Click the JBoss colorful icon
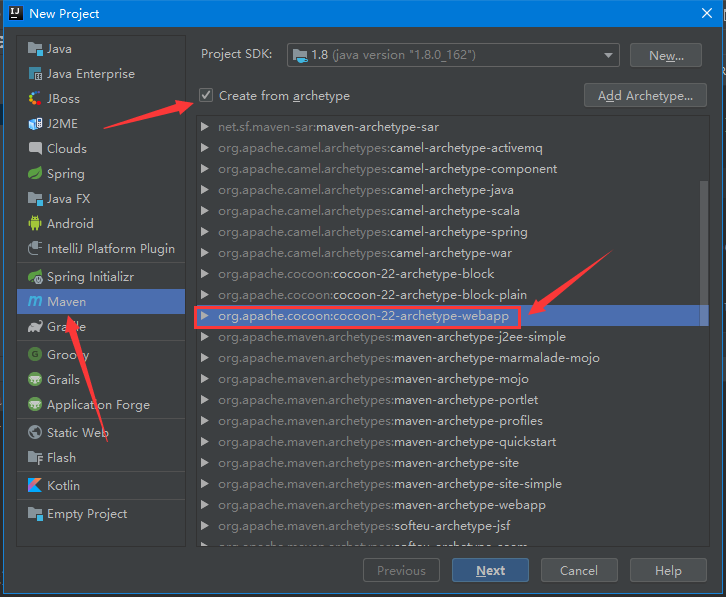This screenshot has height=597, width=726. (x=35, y=99)
